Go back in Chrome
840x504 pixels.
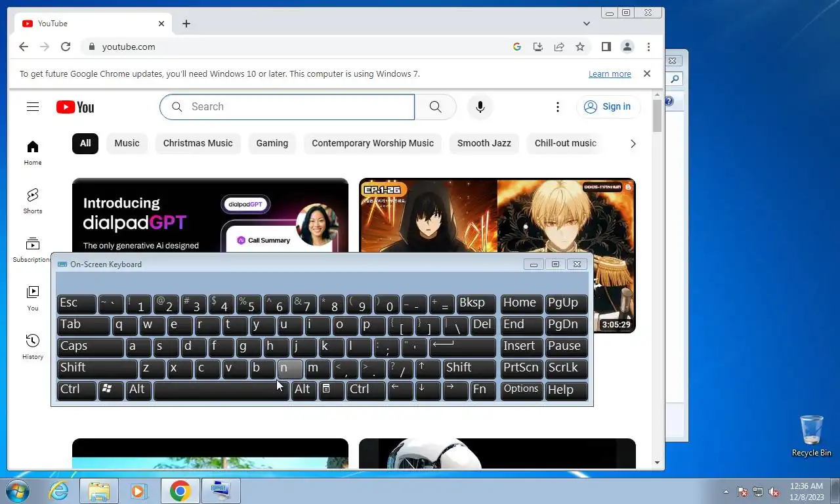24,47
